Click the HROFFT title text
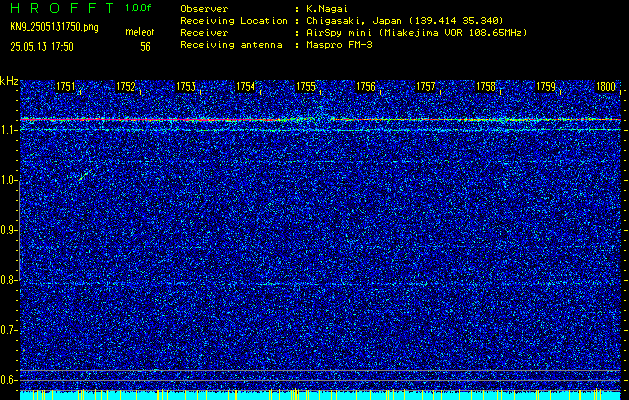This screenshot has height=400, width=629. pyautogui.click(x=63, y=8)
